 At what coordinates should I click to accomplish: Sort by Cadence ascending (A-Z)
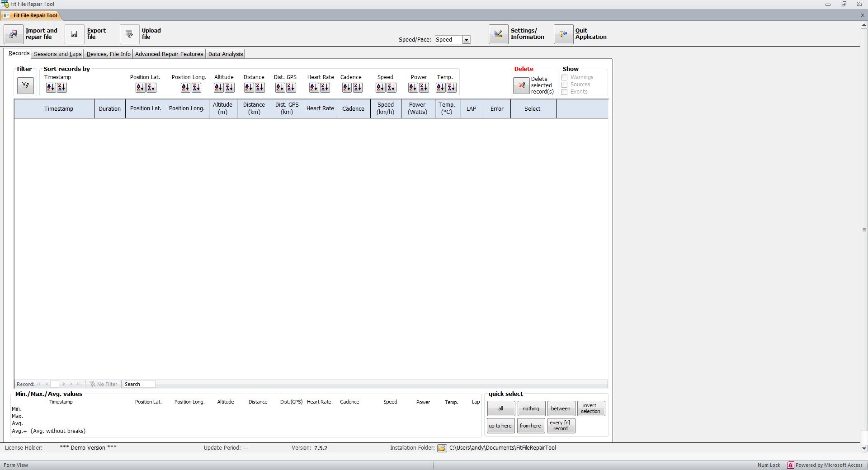click(x=347, y=87)
